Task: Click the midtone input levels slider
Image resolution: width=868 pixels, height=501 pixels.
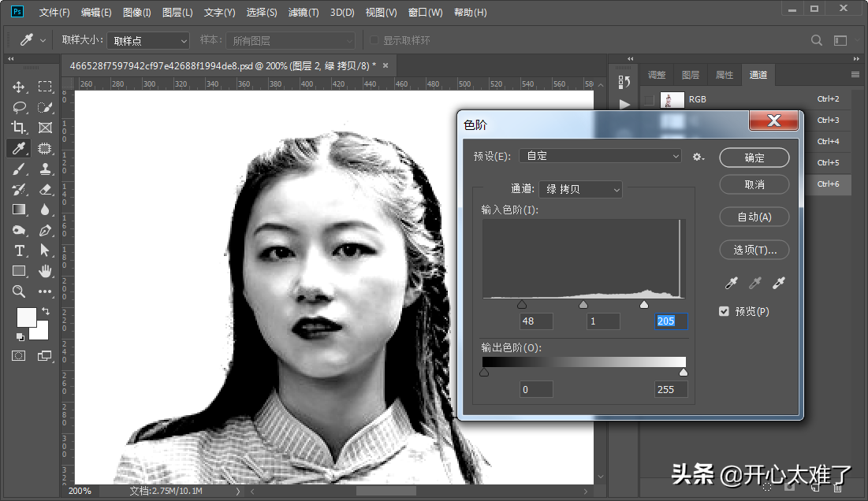Action: (x=583, y=304)
